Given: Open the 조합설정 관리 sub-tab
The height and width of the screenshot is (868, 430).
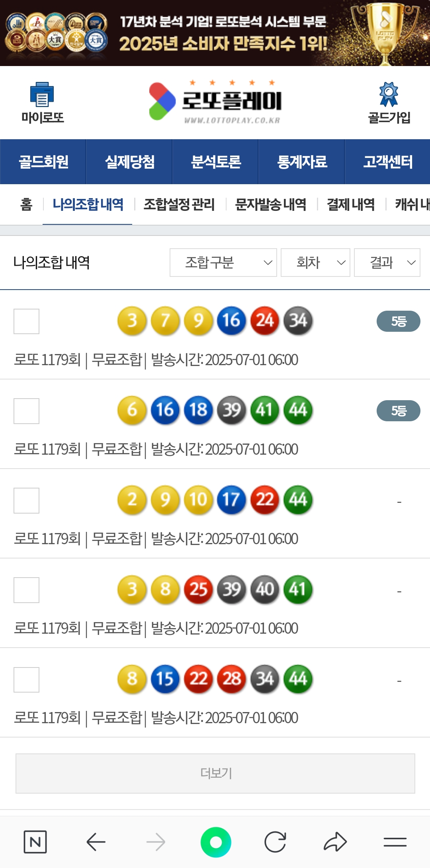Looking at the screenshot, I should point(179,204).
